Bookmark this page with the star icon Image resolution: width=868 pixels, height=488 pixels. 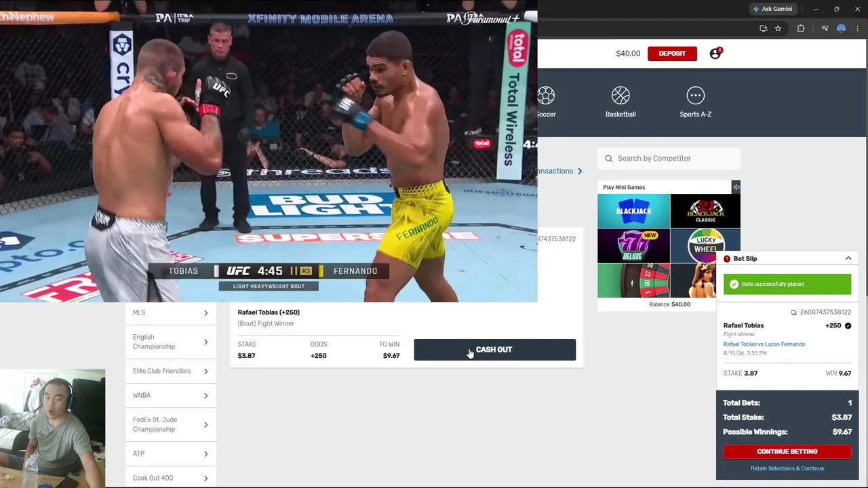(x=778, y=28)
